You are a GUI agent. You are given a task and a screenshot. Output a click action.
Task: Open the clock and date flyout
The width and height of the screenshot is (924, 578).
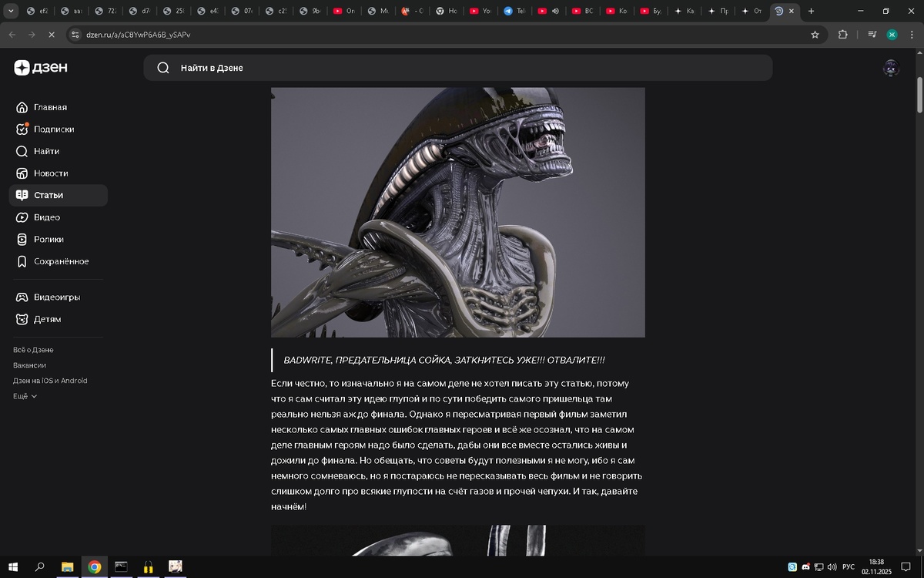point(876,566)
